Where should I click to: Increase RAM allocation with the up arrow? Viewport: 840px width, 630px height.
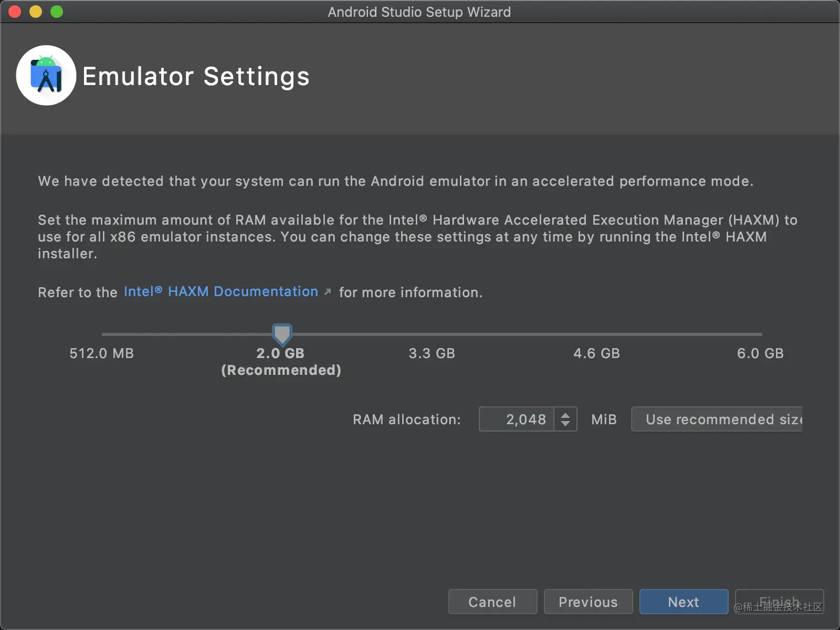(x=565, y=414)
